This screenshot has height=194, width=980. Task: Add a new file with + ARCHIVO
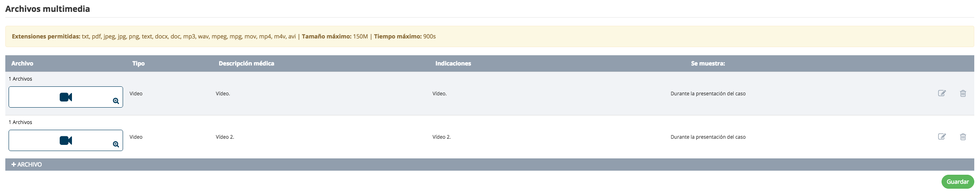[x=27, y=165]
